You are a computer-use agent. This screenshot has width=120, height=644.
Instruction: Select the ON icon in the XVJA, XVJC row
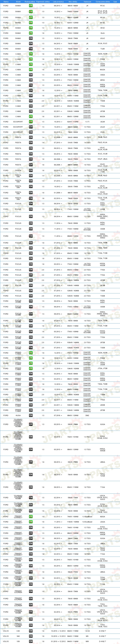(x=31, y=44)
